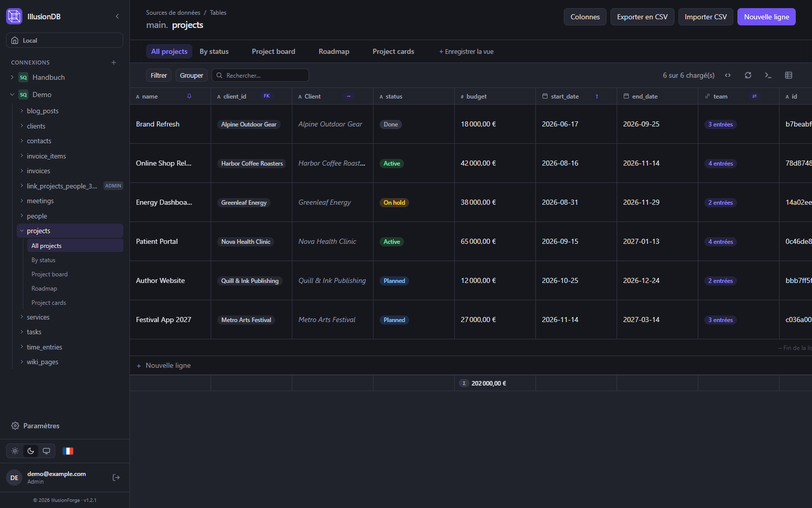Image resolution: width=812 pixels, height=508 pixels.
Task: Switch to light theme sun toggle
Action: (15, 451)
